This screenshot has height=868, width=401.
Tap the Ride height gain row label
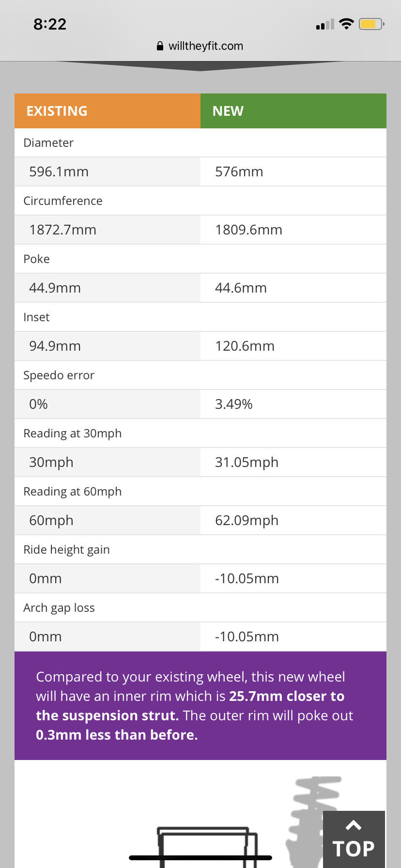[67, 550]
